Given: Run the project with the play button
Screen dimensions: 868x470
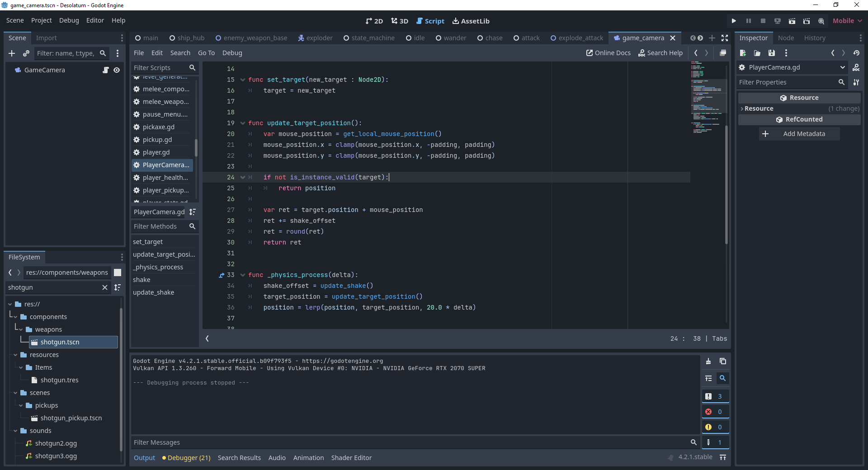Looking at the screenshot, I should pos(734,21).
